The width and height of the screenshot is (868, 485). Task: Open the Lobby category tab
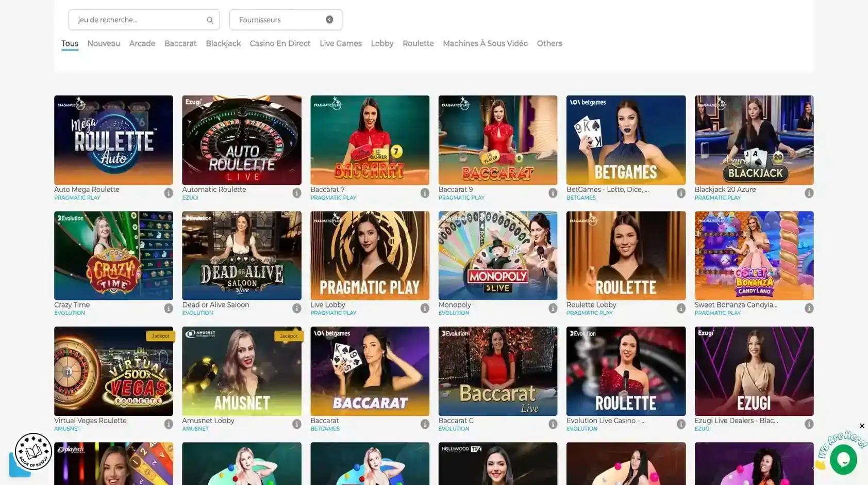[382, 43]
